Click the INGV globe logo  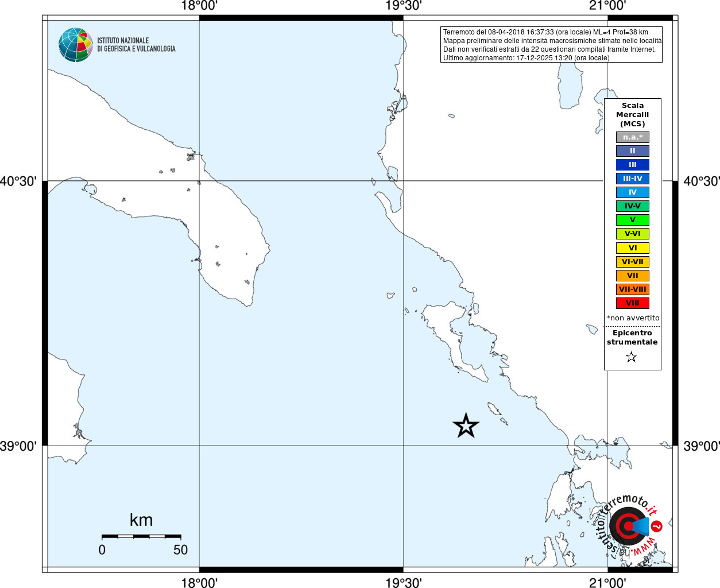(x=76, y=45)
